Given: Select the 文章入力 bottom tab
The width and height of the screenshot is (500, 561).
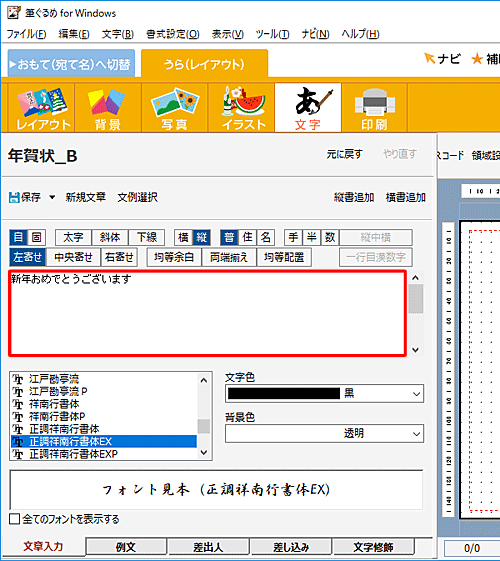Looking at the screenshot, I should pos(43,546).
